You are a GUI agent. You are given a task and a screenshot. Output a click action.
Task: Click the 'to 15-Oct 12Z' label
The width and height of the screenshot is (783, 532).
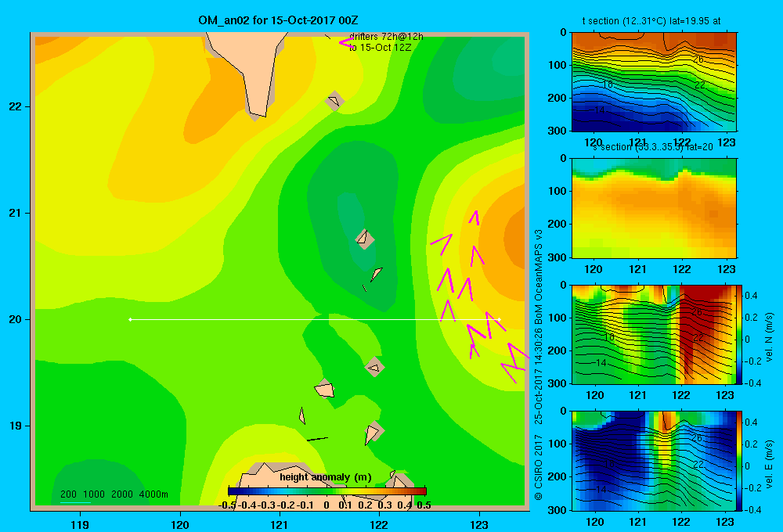coord(380,48)
